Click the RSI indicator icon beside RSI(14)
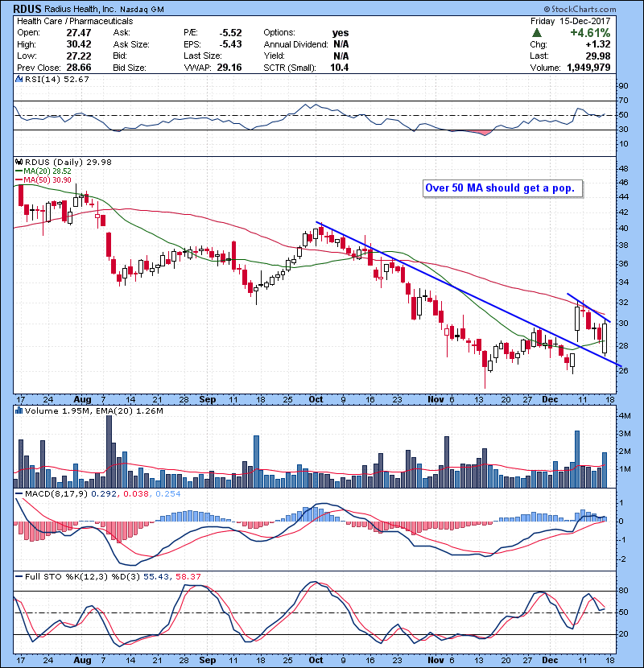Screen dimensions: 644x668 [x=19, y=79]
